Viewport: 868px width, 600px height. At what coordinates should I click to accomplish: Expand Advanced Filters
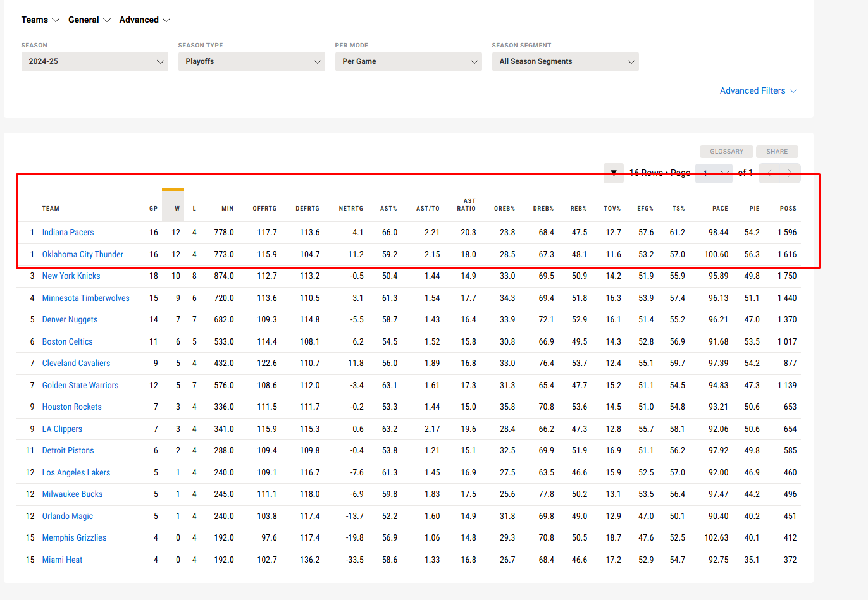(759, 90)
